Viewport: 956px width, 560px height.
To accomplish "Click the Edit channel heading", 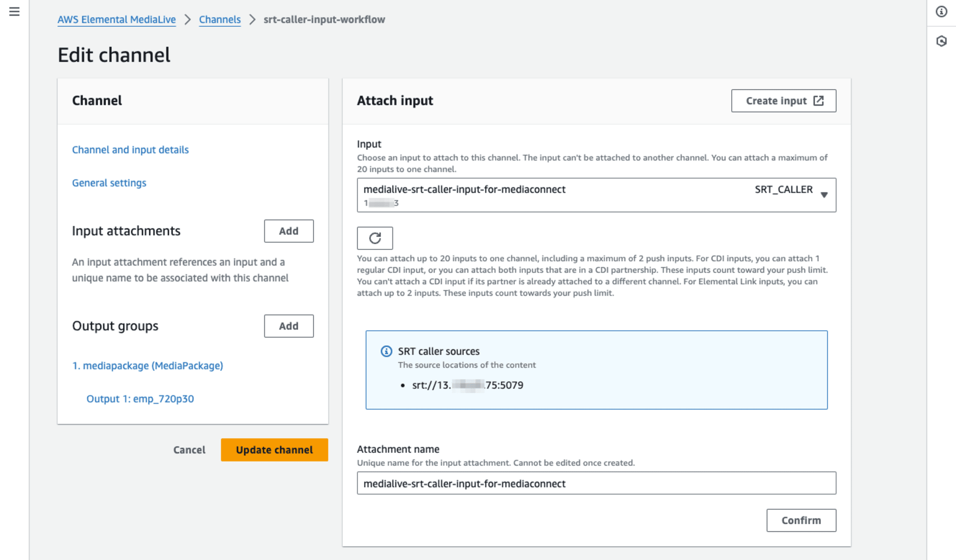I will point(114,55).
